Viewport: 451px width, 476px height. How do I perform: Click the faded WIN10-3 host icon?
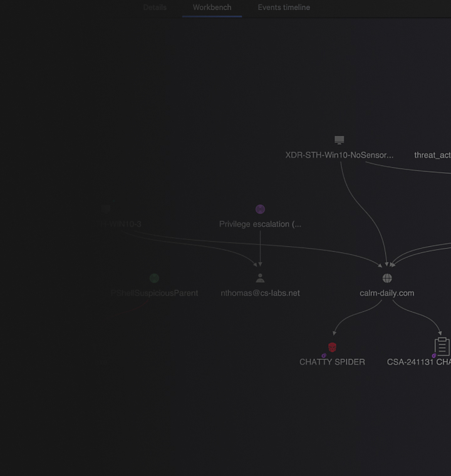coord(106,209)
